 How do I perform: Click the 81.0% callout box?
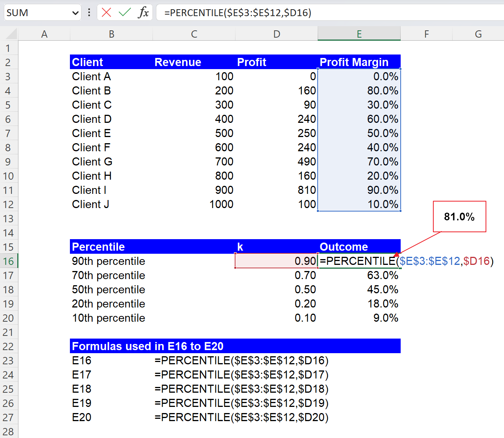(x=459, y=217)
